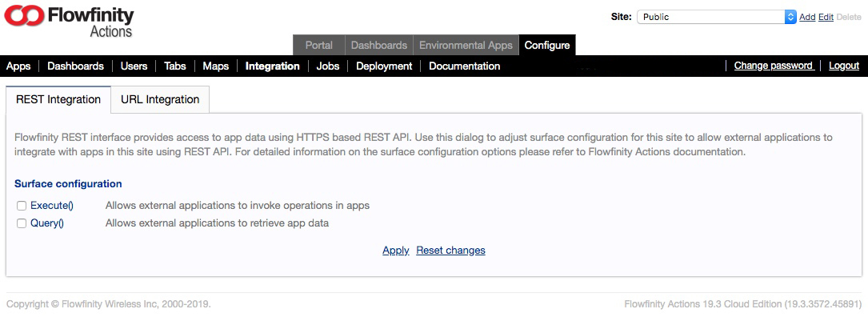
Task: Switch to the URL Integration tab
Action: tap(160, 100)
